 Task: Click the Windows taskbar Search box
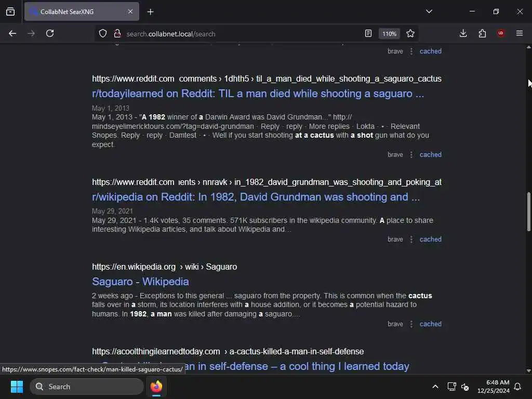pyautogui.click(x=87, y=387)
